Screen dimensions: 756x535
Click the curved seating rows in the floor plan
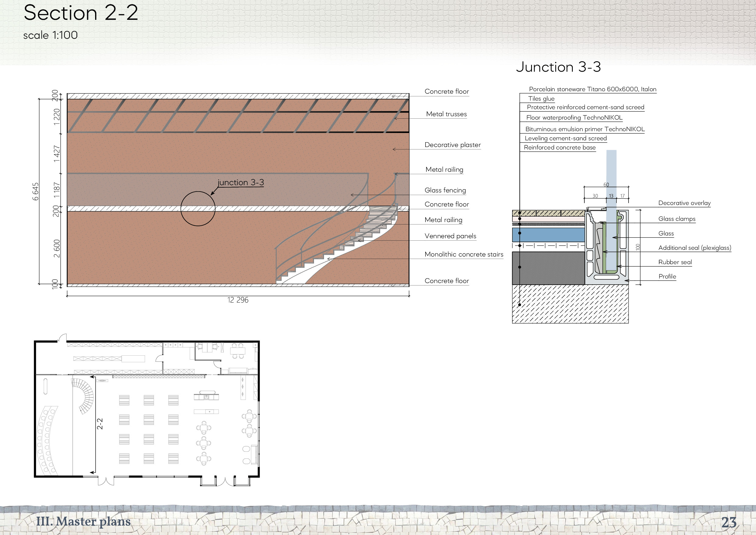47,440
